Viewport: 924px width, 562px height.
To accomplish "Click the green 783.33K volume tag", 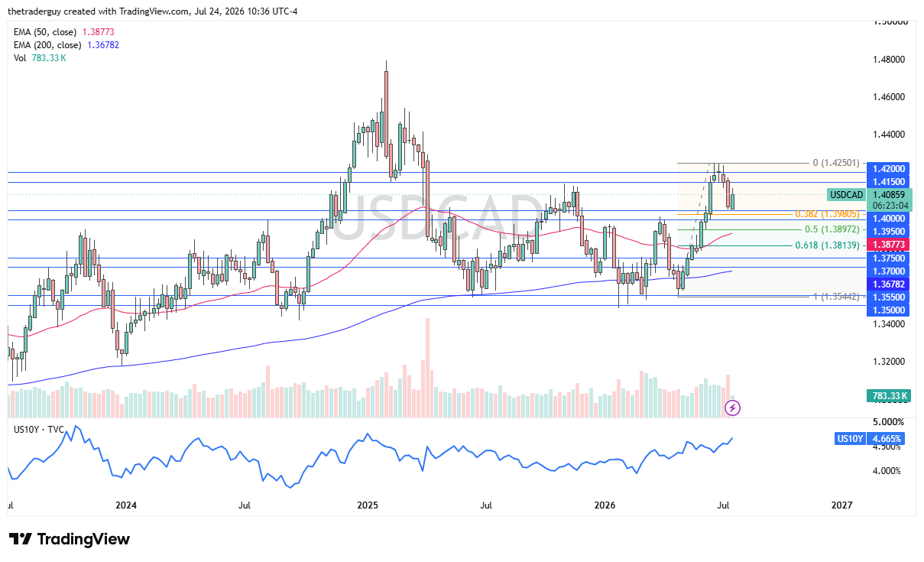I will click(x=889, y=396).
